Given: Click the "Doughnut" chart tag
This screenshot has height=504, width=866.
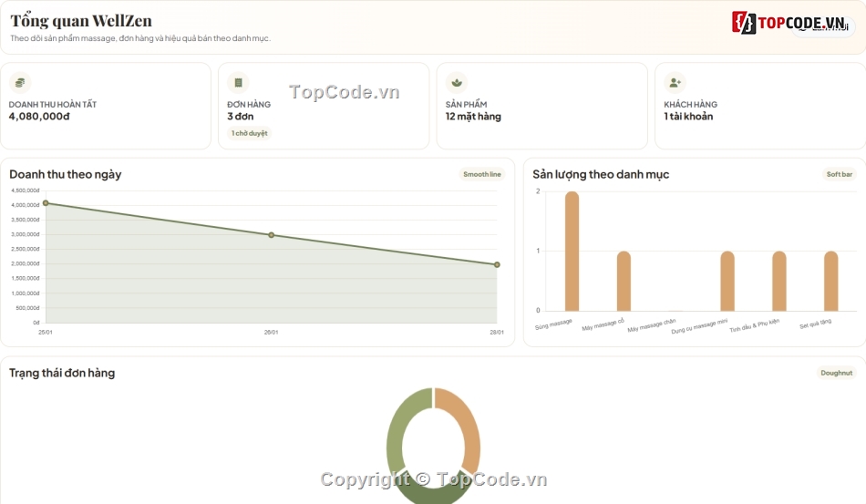Looking at the screenshot, I should click(x=836, y=373).
